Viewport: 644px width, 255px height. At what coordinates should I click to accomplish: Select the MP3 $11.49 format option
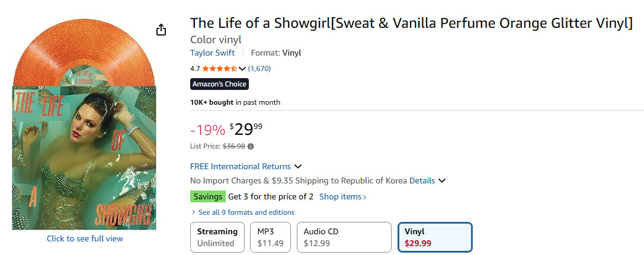[270, 237]
